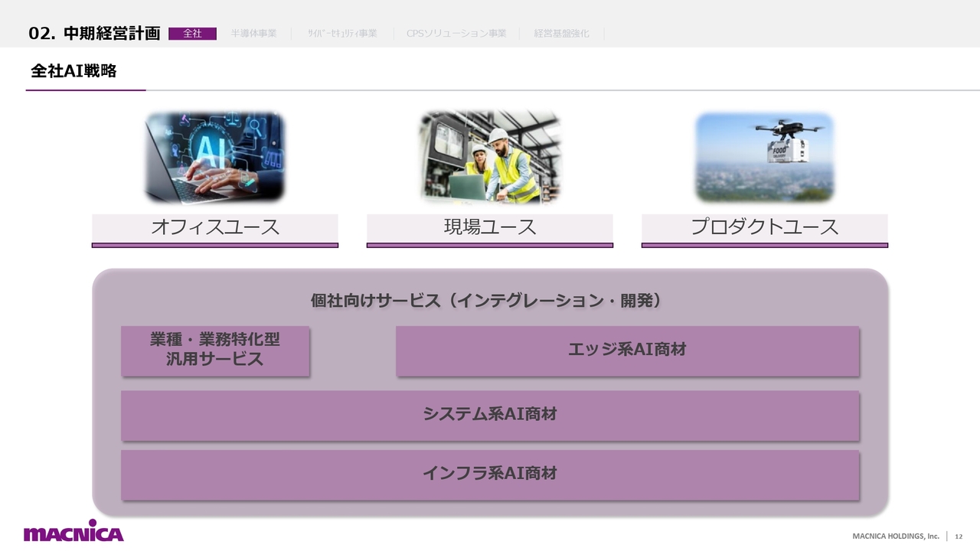980x551 pixels.
Task: Click the MACNICA logo in footer
Action: (x=73, y=533)
